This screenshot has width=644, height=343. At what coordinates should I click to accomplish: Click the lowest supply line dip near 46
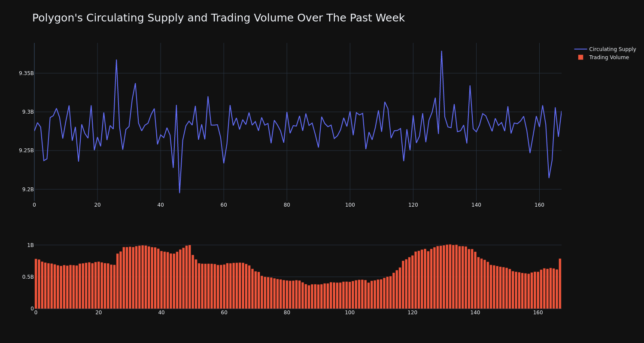pyautogui.click(x=179, y=193)
